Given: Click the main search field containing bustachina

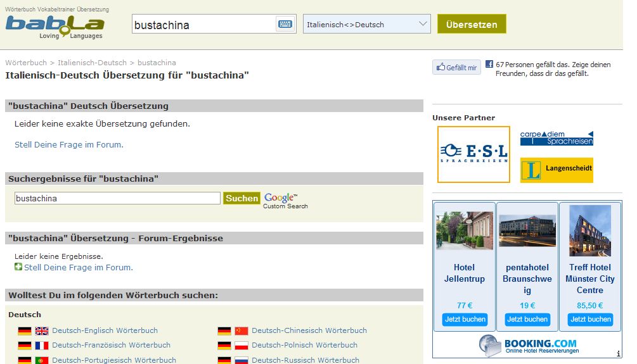Looking at the screenshot, I should pos(203,25).
